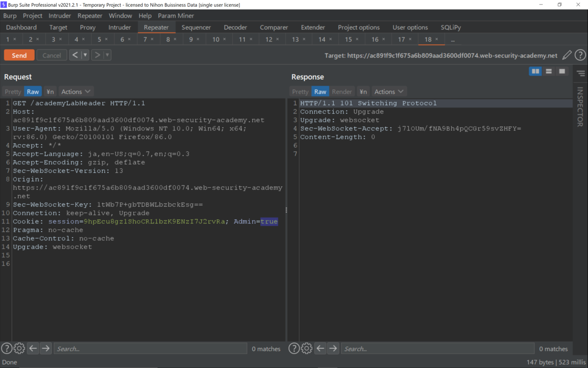This screenshot has width=588, height=368.
Task: Open request search help icon
Action: (x=6, y=348)
